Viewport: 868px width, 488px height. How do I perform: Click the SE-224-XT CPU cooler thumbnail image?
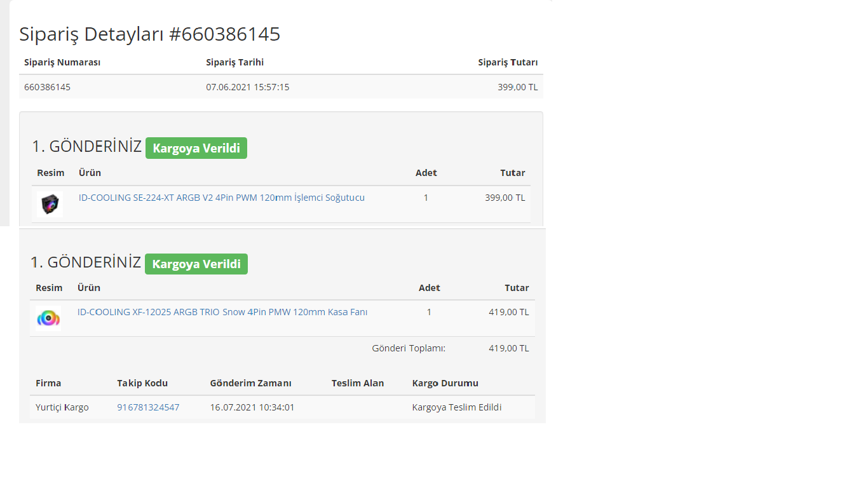[x=50, y=204]
